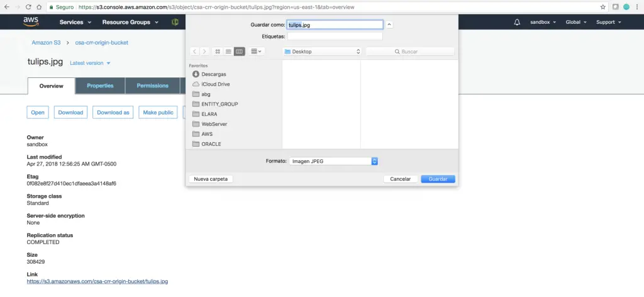Image resolution: width=644 pixels, height=297 pixels.
Task: Select the abg folder in the sidebar
Action: click(201, 94)
